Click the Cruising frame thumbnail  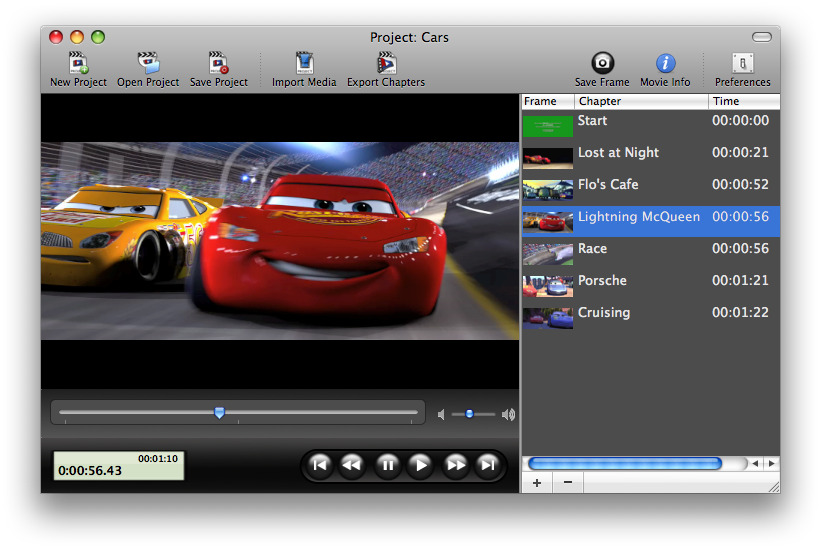pos(548,318)
